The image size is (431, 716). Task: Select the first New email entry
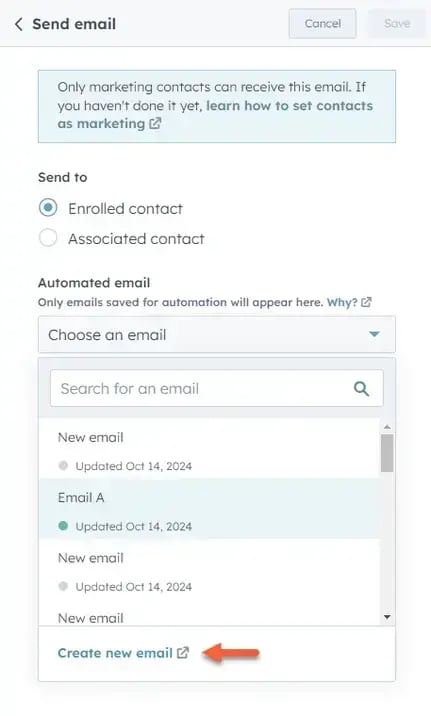209,449
